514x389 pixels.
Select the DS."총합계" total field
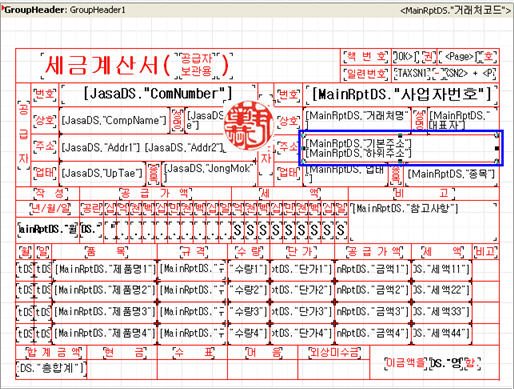[x=51, y=368]
